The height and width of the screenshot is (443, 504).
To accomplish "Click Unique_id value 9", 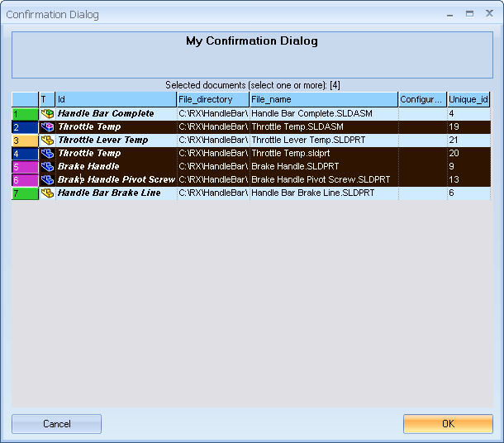I will click(451, 166).
